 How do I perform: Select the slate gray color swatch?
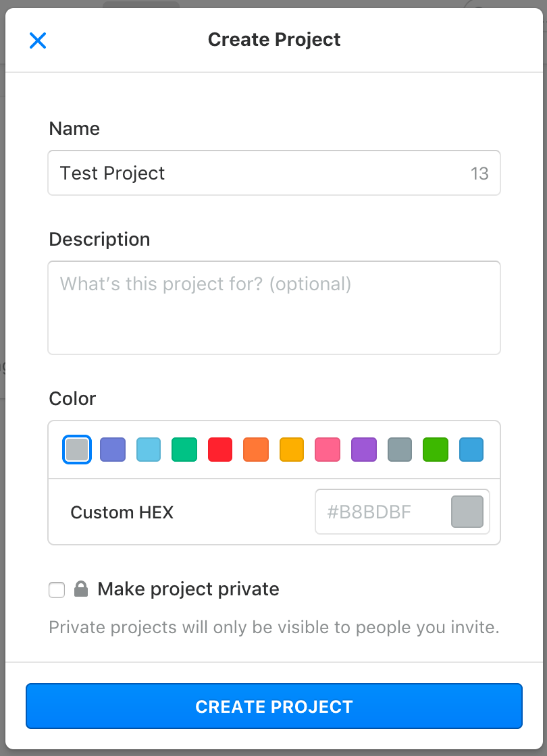[400, 450]
